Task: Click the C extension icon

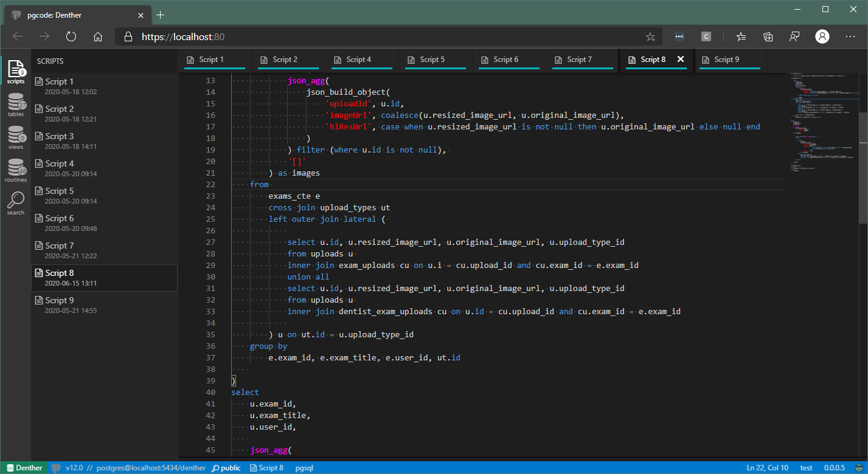Action: pyautogui.click(x=706, y=36)
